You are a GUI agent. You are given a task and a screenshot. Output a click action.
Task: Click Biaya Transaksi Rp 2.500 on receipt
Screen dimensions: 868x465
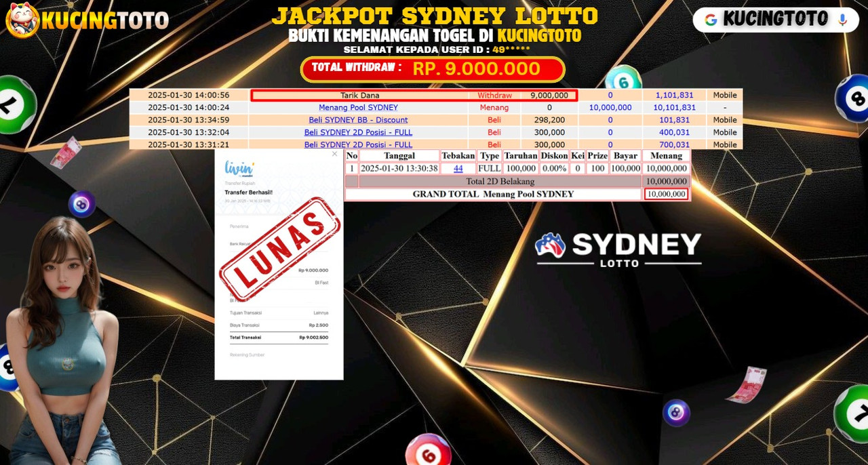[279, 325]
